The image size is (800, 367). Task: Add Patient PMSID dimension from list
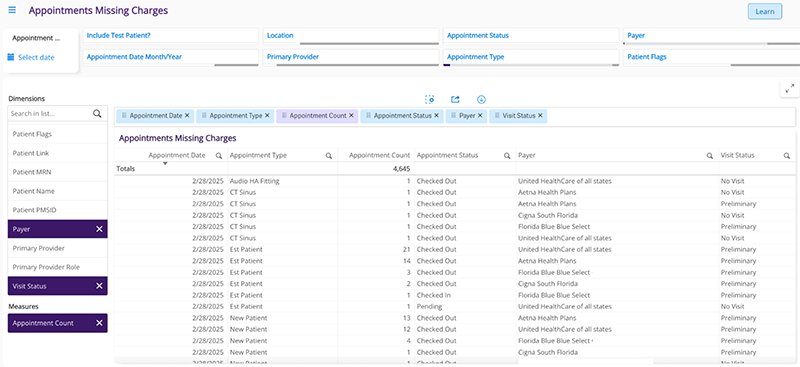tap(58, 210)
